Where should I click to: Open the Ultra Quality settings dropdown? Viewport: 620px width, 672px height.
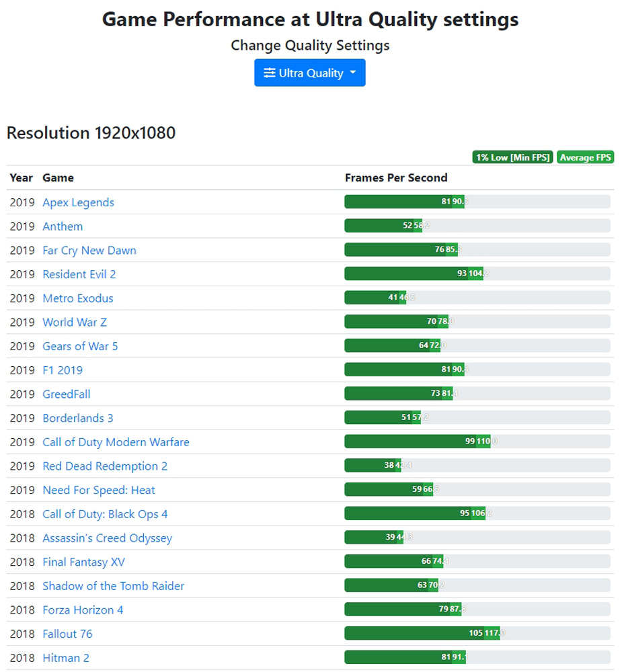[x=309, y=73]
